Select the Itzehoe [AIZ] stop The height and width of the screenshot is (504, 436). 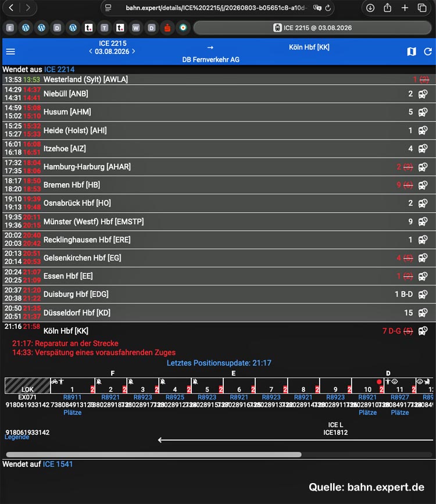tap(65, 148)
